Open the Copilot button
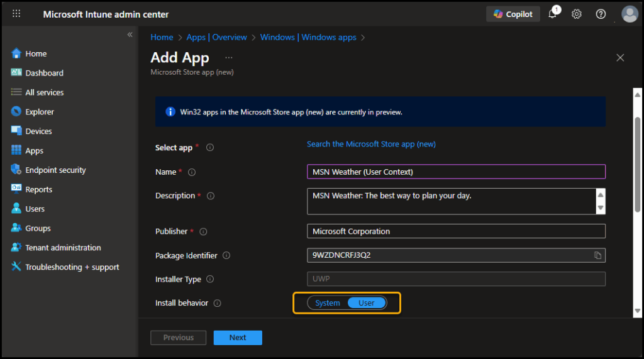 (513, 14)
